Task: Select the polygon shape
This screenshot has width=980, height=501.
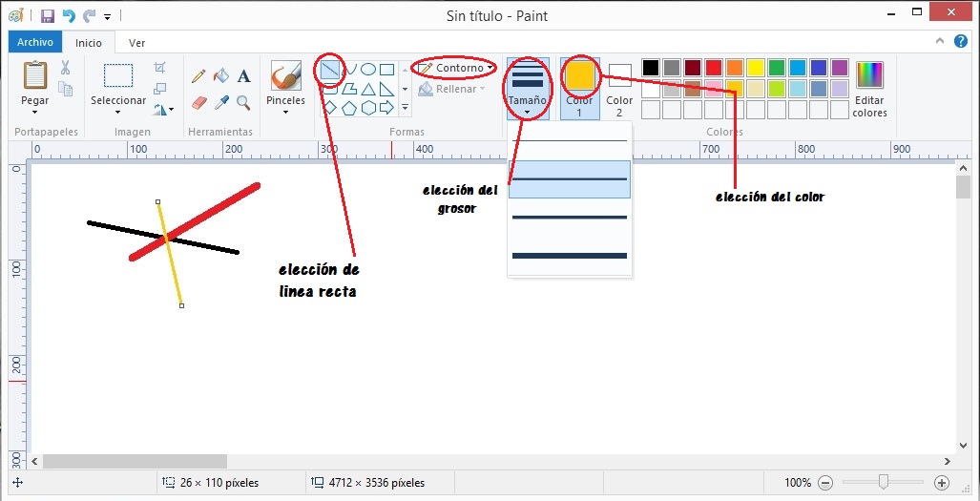Action: point(348,89)
